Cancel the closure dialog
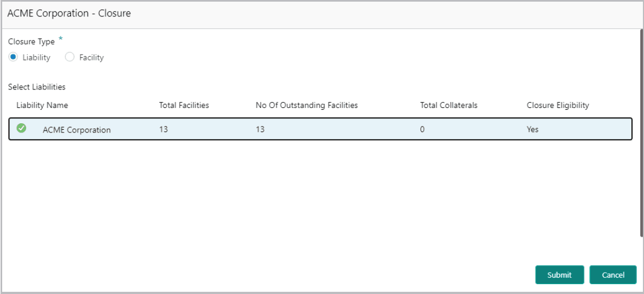Viewport: 644px width, 294px height. (x=613, y=275)
